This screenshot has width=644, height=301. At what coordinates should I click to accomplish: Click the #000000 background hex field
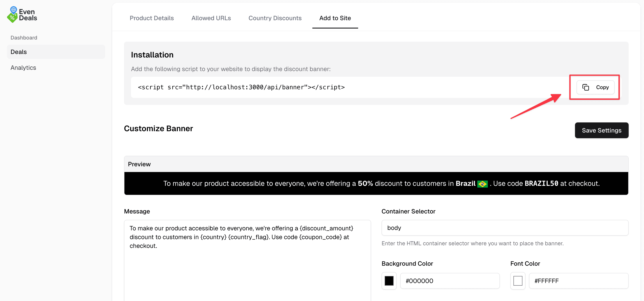tap(450, 281)
